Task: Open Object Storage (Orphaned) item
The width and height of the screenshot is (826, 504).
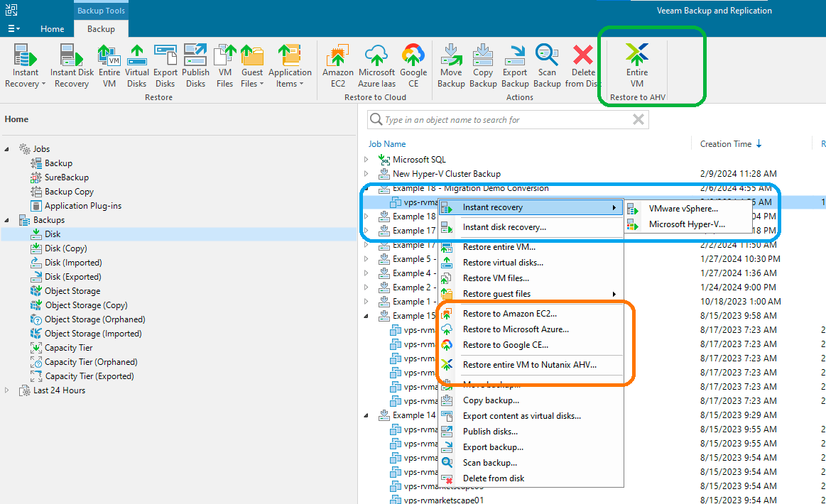Action: pos(95,319)
